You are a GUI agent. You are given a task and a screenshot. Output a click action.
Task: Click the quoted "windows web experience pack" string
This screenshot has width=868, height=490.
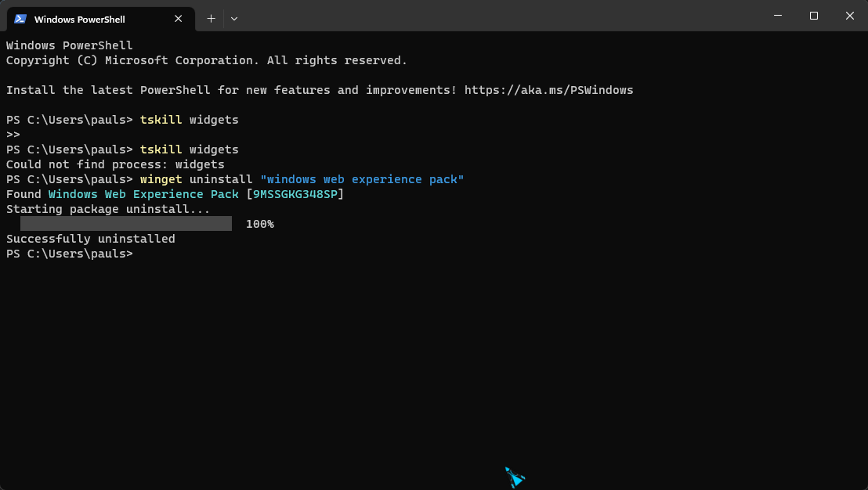click(x=362, y=179)
